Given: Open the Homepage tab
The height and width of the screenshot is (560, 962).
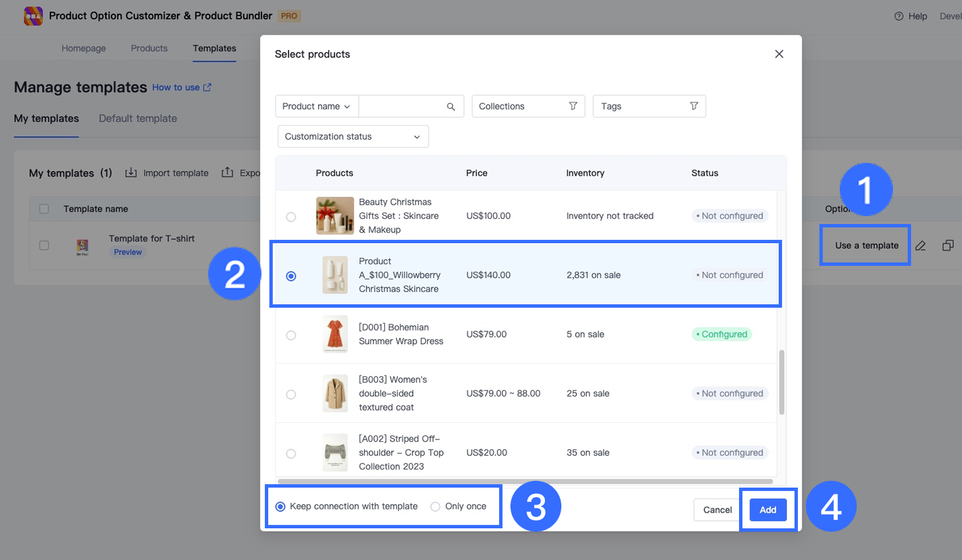Looking at the screenshot, I should click(84, 49).
